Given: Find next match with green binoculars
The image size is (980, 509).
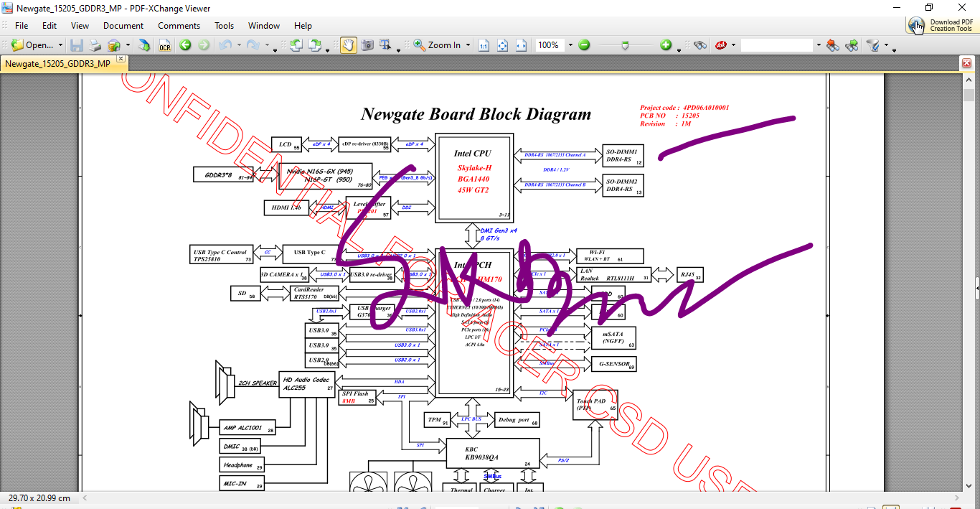Looking at the screenshot, I should pos(852,45).
